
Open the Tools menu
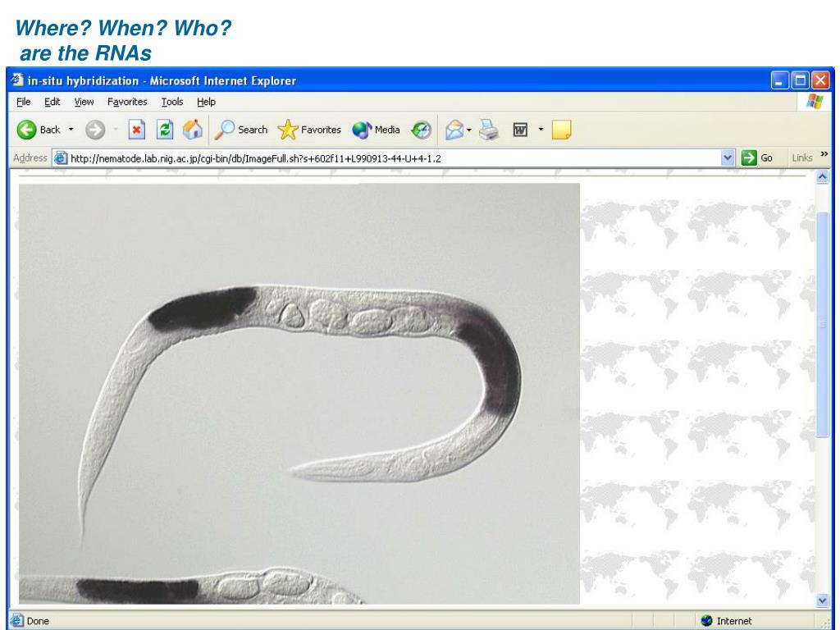coord(172,102)
